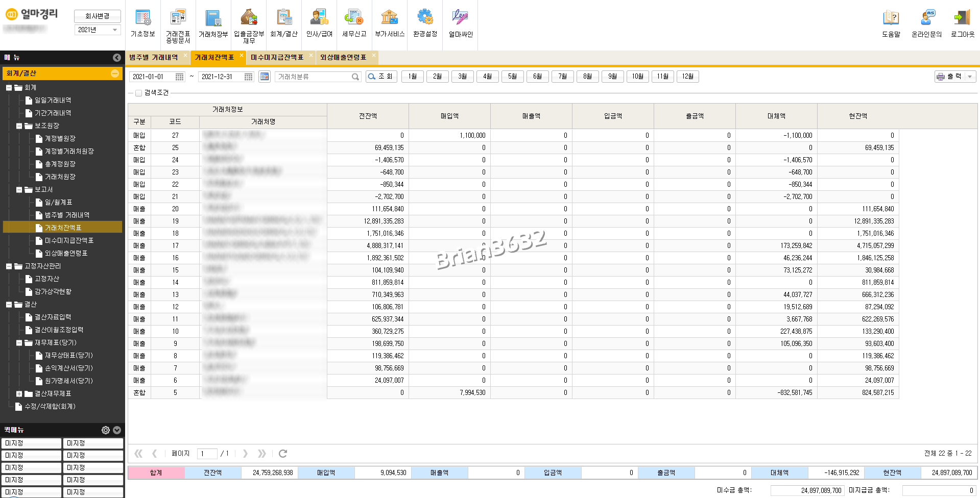Expand the 결산재무제표 tree folder
Image resolution: width=980 pixels, height=498 pixels.
pyautogui.click(x=19, y=394)
